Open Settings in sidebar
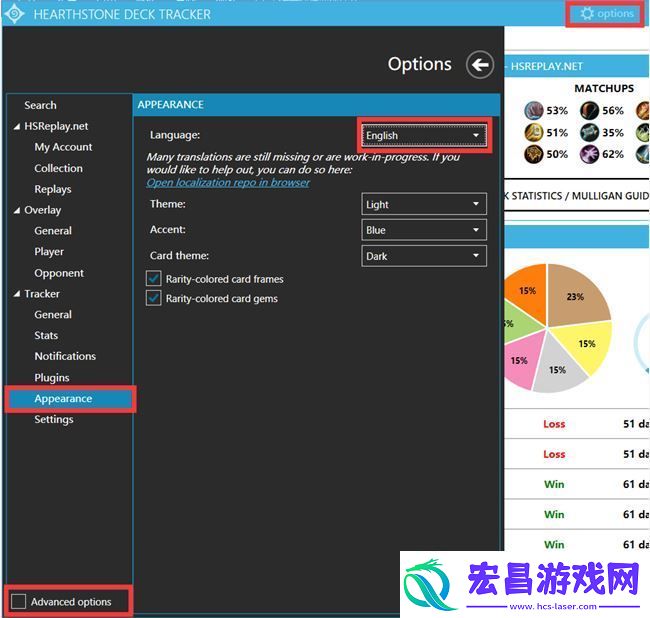This screenshot has width=650, height=618. [54, 419]
